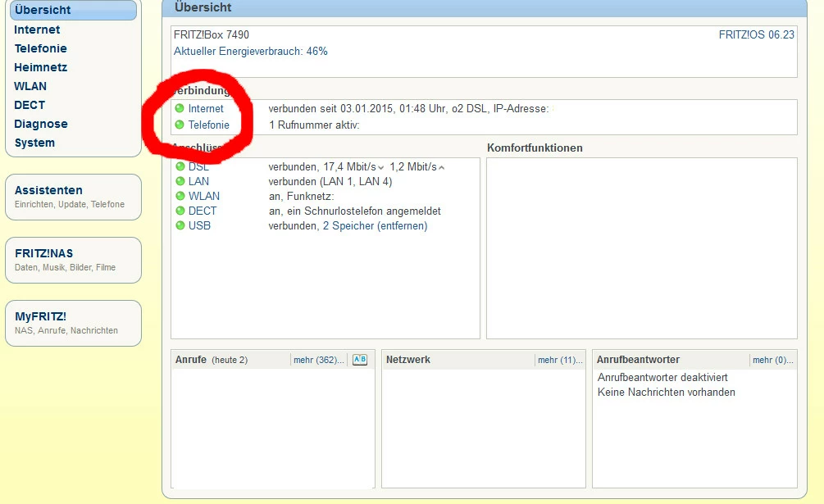The image size is (824, 504).
Task: Click the (entfernen) link for USB storage
Action: (x=403, y=225)
